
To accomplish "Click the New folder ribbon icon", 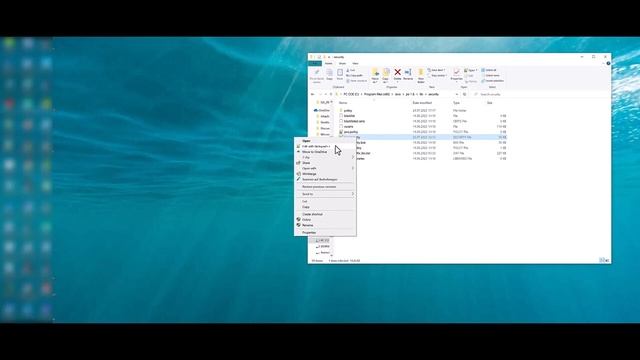I will click(421, 76).
